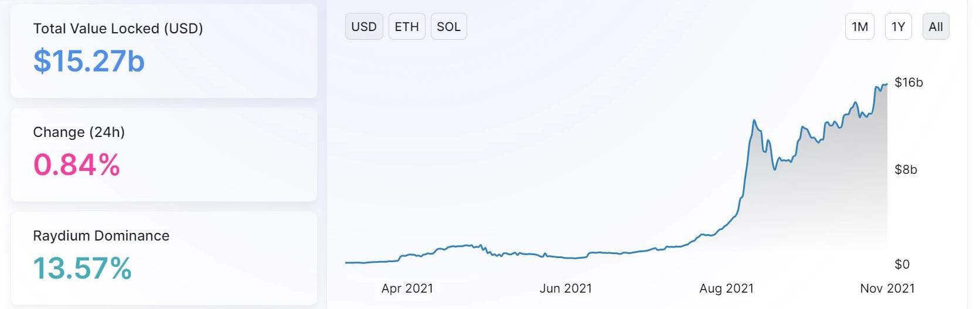The width and height of the screenshot is (980, 309).
Task: Click the Raydium Dominance heading
Action: pyautogui.click(x=101, y=236)
